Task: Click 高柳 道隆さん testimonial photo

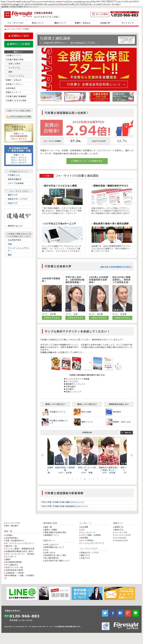Action: (87, 451)
